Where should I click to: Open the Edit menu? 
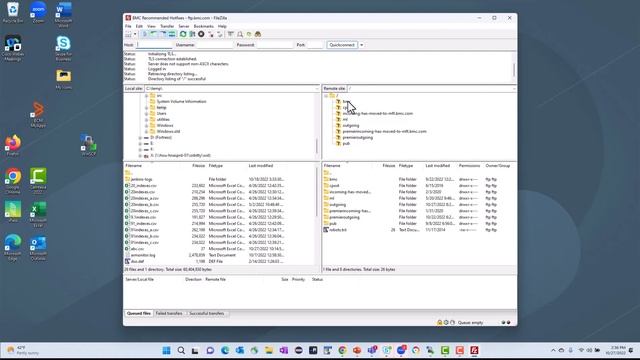139,26
